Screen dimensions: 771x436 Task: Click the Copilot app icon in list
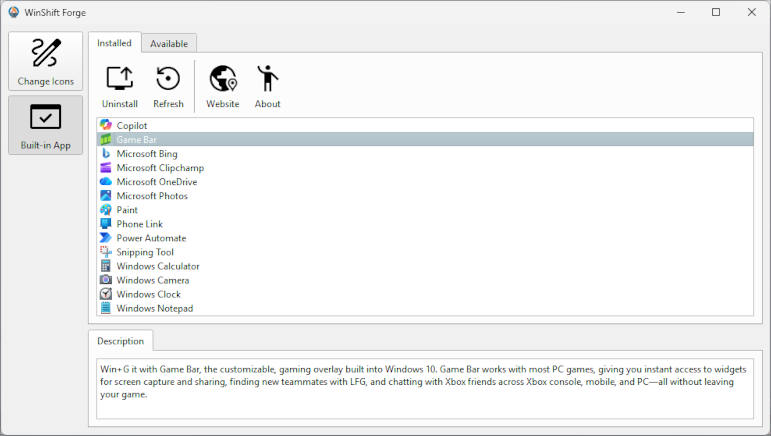[x=106, y=125]
